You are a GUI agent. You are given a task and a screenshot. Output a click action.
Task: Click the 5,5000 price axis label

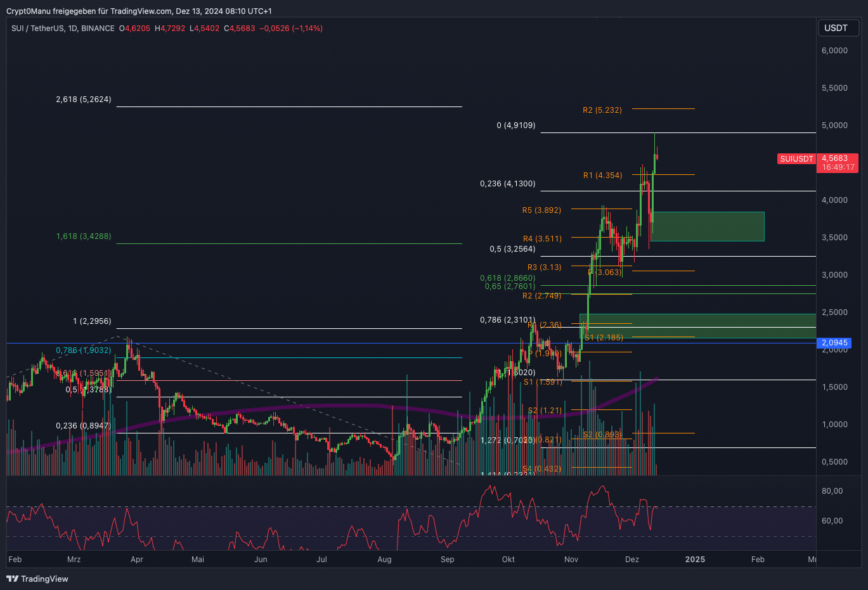pyautogui.click(x=834, y=88)
